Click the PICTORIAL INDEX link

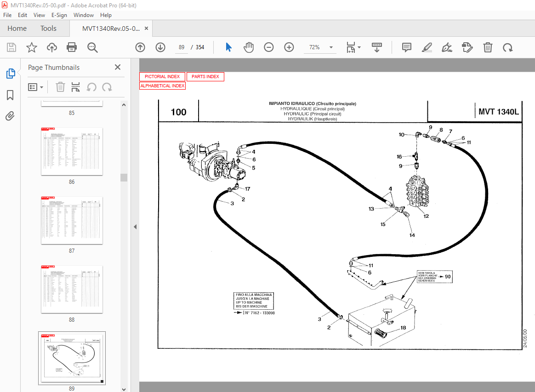(x=162, y=76)
